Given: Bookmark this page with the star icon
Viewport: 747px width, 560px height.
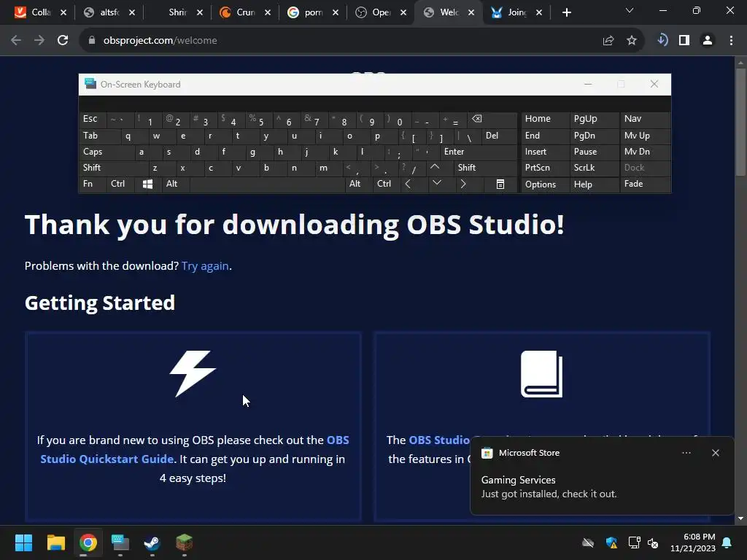Looking at the screenshot, I should [632, 41].
